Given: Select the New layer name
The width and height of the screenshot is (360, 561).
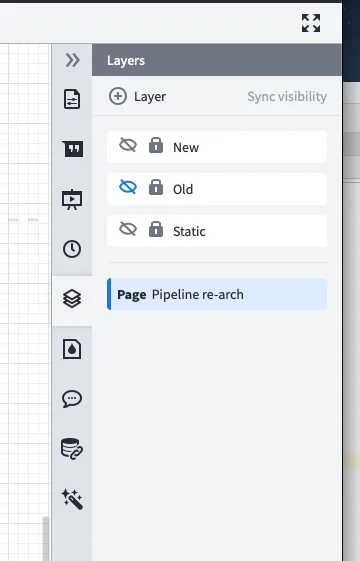Looking at the screenshot, I should (x=186, y=147).
